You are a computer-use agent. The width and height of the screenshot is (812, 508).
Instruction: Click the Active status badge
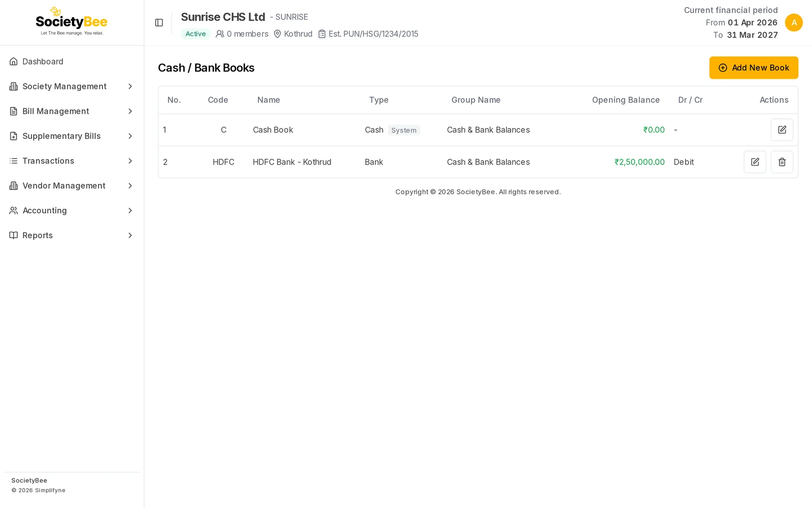click(x=195, y=34)
